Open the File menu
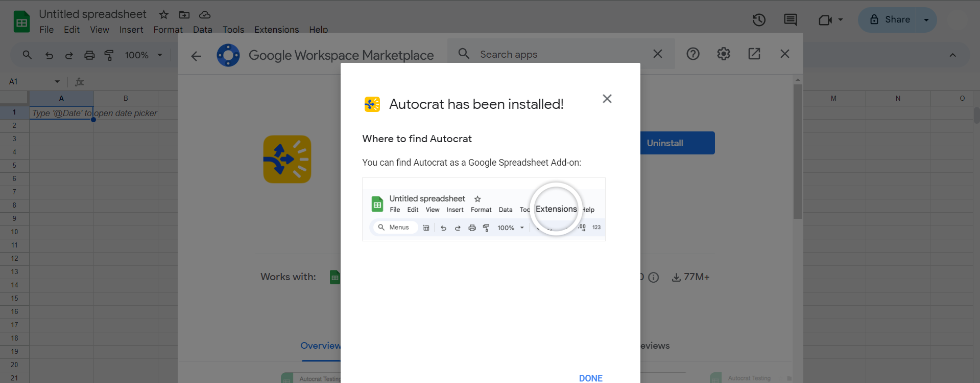 click(x=46, y=30)
